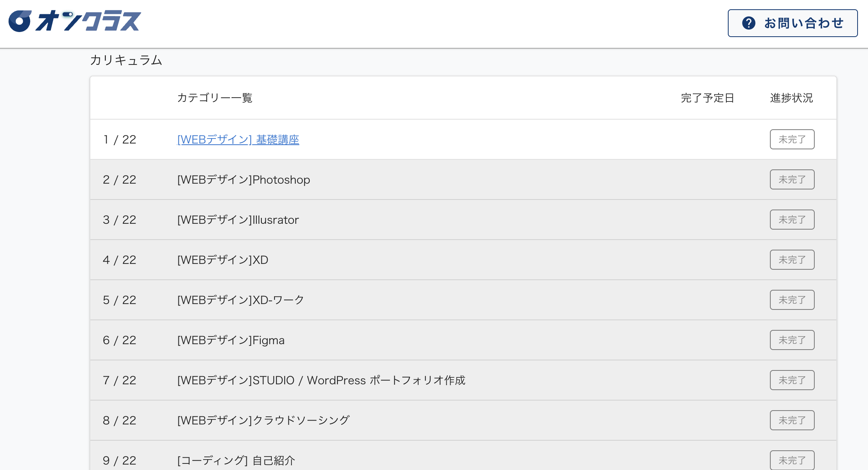Toggle 未完了 status for Illusrator row
The height and width of the screenshot is (470, 868).
point(792,220)
